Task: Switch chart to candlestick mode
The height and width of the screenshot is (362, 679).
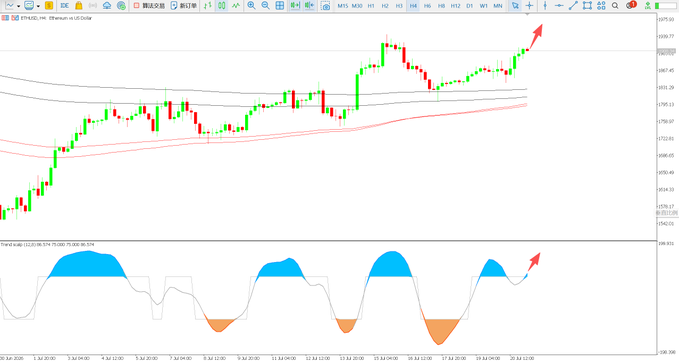Action: click(222, 6)
